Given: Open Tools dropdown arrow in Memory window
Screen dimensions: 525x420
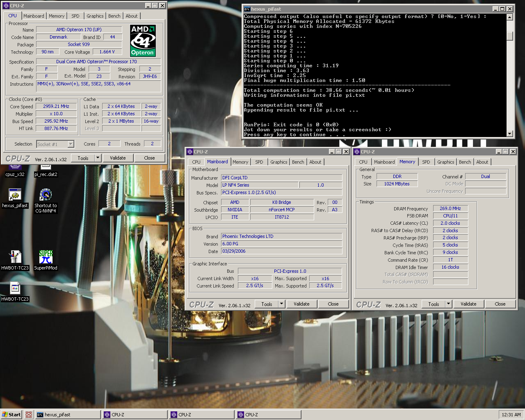Looking at the screenshot, I should click(x=448, y=304).
